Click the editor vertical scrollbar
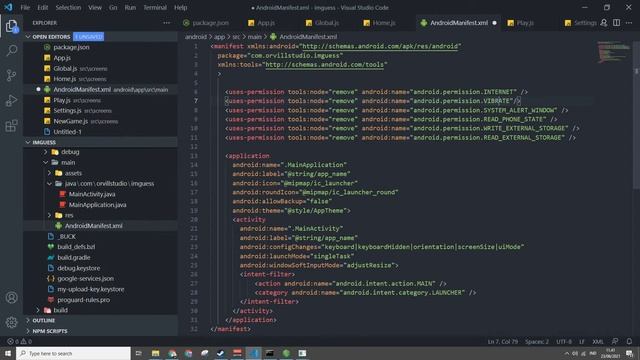The width and height of the screenshot is (640, 360). tap(636, 114)
